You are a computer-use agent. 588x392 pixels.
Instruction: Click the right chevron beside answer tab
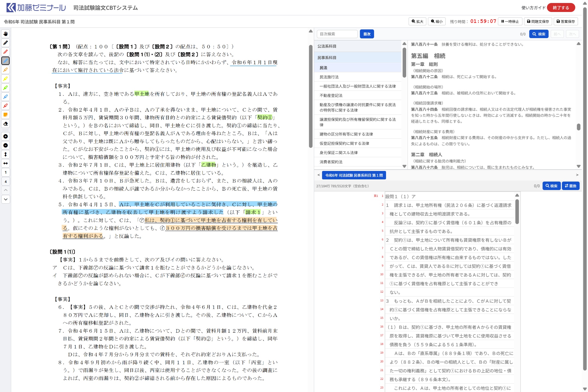point(577,175)
